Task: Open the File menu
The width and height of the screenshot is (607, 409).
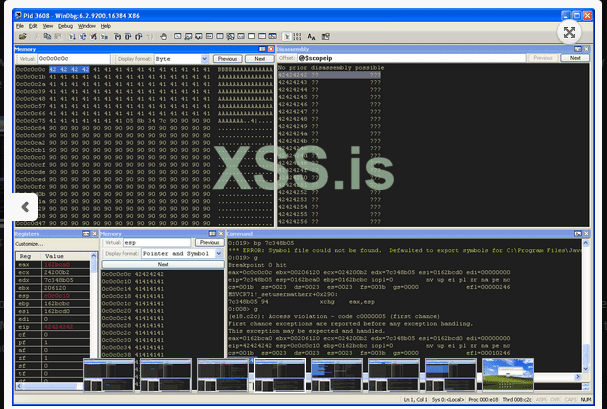Action: pyautogui.click(x=20, y=26)
